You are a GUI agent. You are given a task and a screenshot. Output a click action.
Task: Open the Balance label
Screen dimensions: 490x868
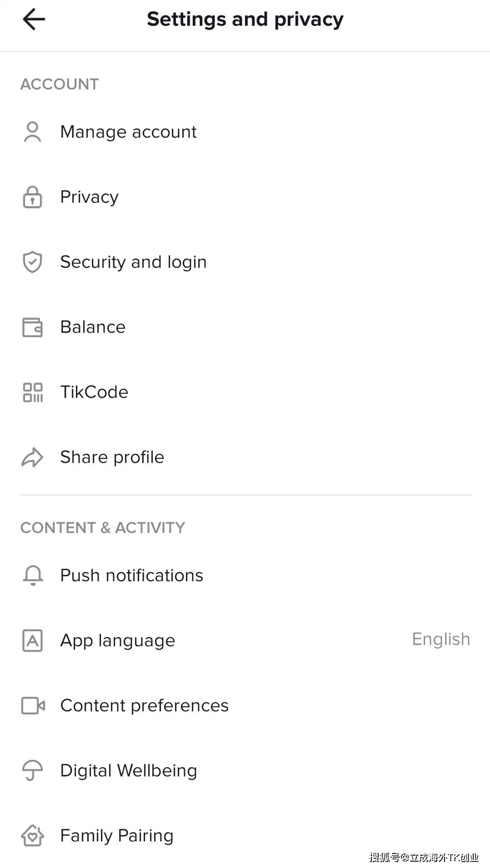pyautogui.click(x=93, y=327)
